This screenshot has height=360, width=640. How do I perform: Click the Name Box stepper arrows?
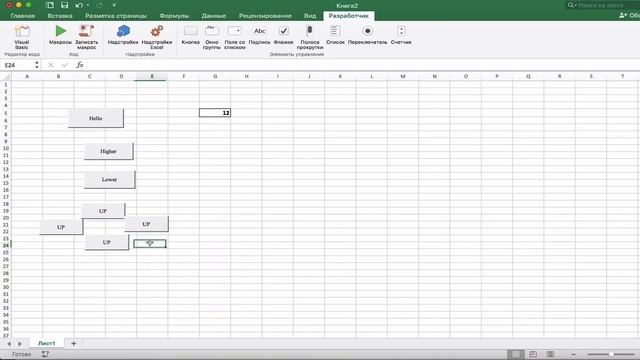tap(37, 65)
